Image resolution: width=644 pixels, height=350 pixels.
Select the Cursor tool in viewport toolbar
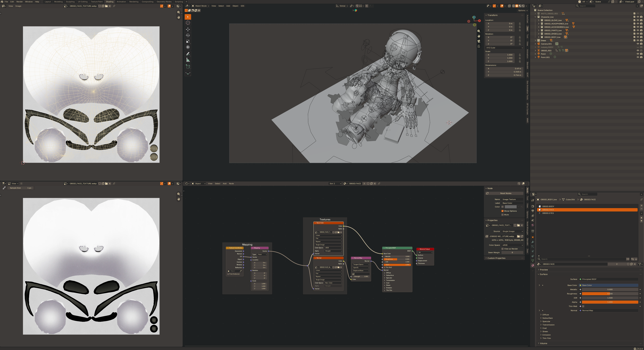[188, 23]
